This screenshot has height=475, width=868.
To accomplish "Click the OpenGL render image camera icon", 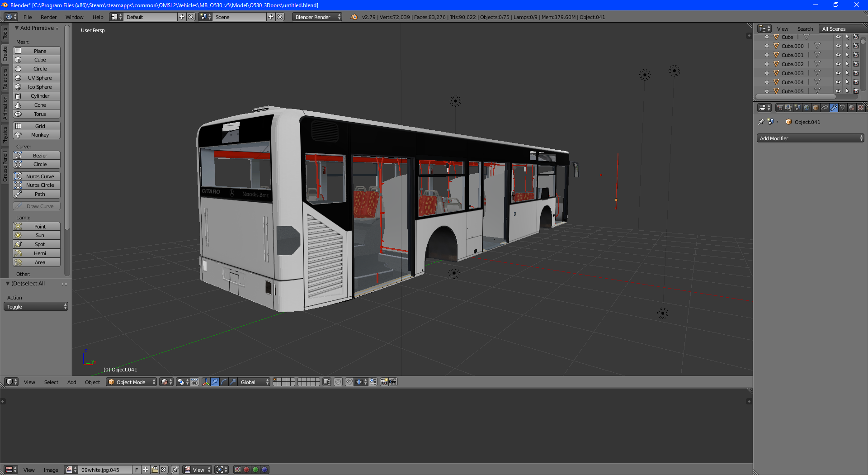I will pyautogui.click(x=384, y=382).
